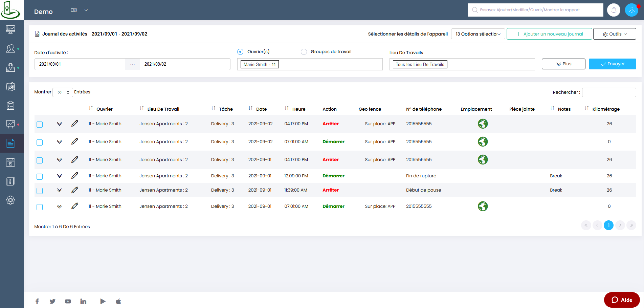This screenshot has height=308, width=644.
Task: Expand row details chevron for 12:09:00 PM entry
Action: click(x=59, y=176)
